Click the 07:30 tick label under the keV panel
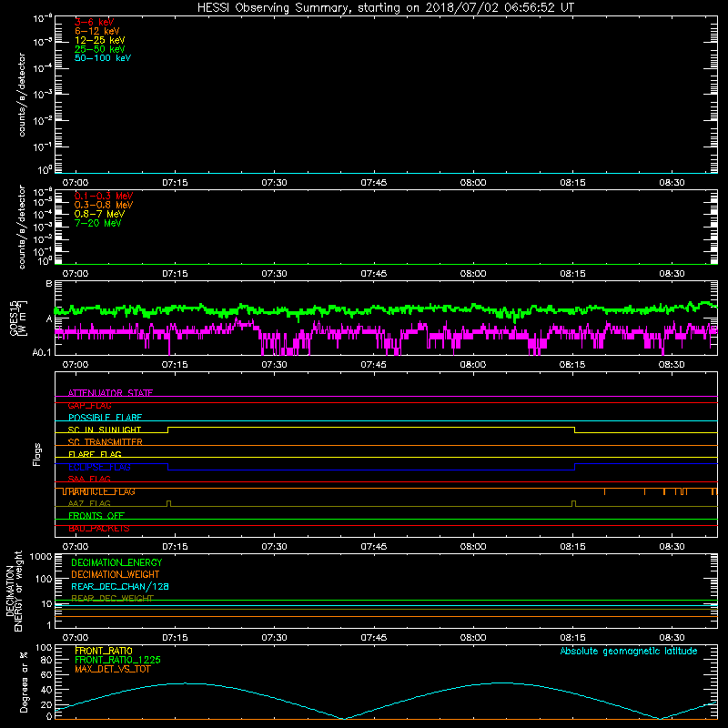The image size is (728, 728). point(274,183)
